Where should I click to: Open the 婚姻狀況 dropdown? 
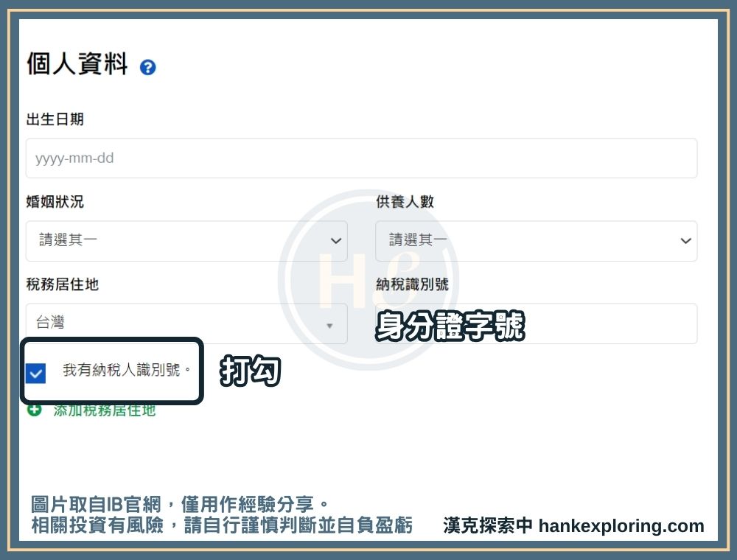pos(186,241)
